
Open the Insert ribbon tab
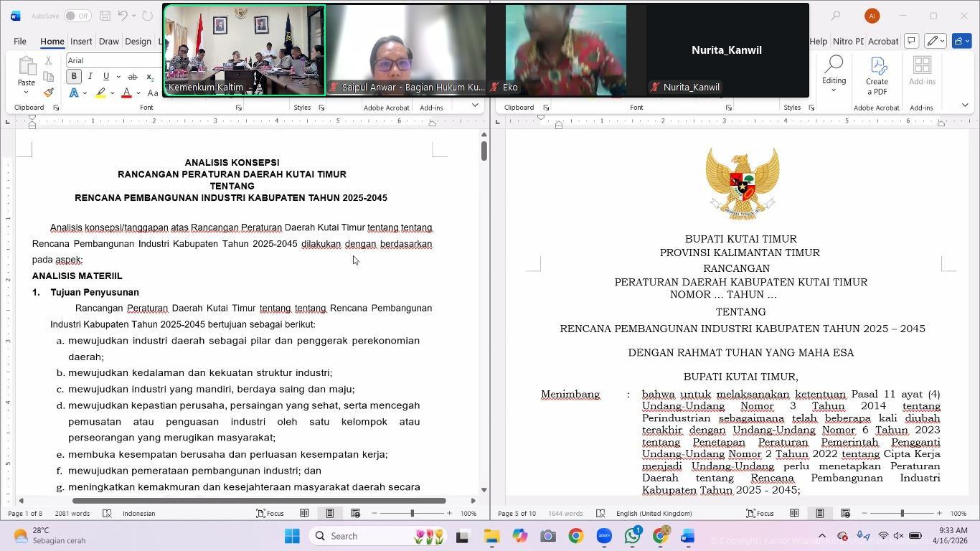point(81,42)
